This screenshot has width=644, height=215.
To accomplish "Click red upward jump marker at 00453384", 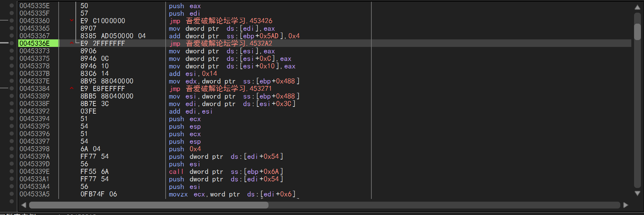I will pos(72,88).
